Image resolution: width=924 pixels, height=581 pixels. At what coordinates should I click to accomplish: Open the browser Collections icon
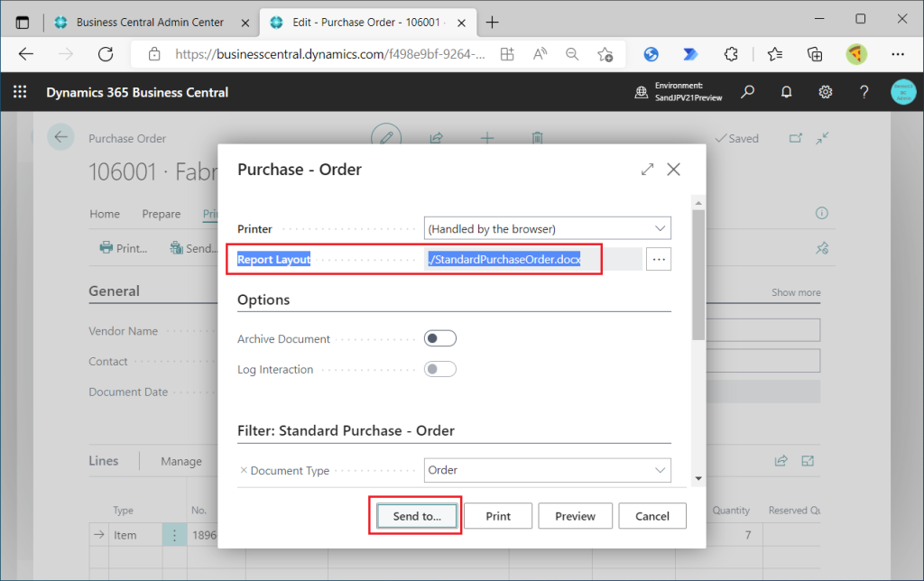click(x=815, y=54)
